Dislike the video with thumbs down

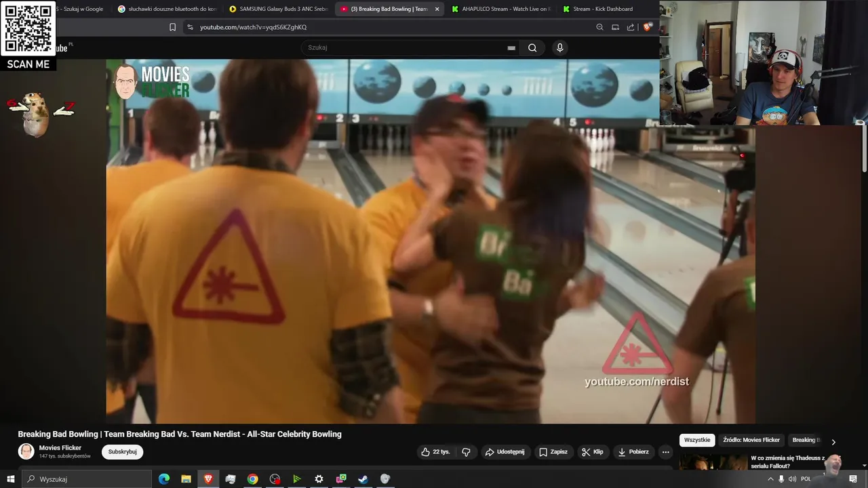click(x=466, y=452)
